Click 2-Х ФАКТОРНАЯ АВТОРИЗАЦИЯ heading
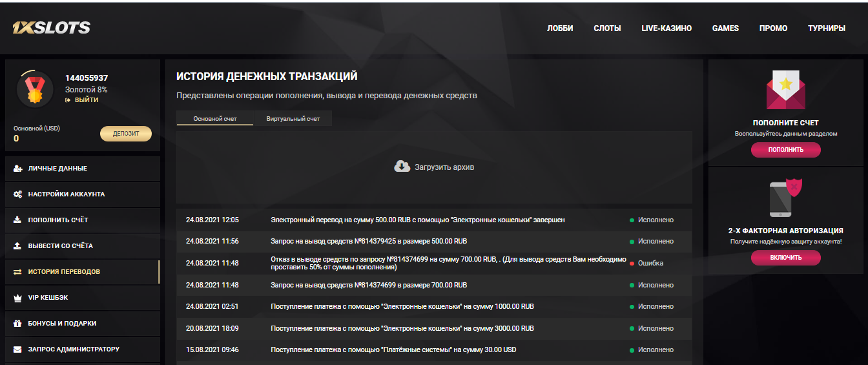The width and height of the screenshot is (868, 365). [785, 231]
